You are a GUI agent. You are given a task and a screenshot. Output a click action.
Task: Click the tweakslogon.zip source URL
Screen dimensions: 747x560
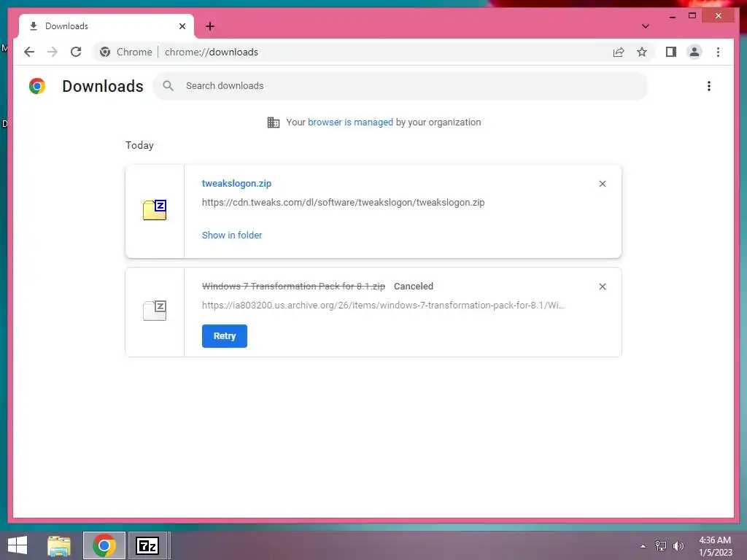[x=343, y=203]
